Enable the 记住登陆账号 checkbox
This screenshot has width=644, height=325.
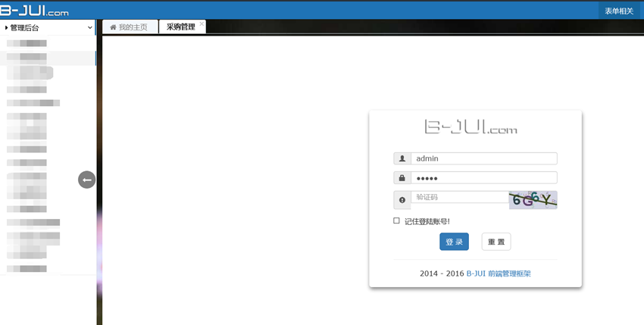[x=396, y=220]
